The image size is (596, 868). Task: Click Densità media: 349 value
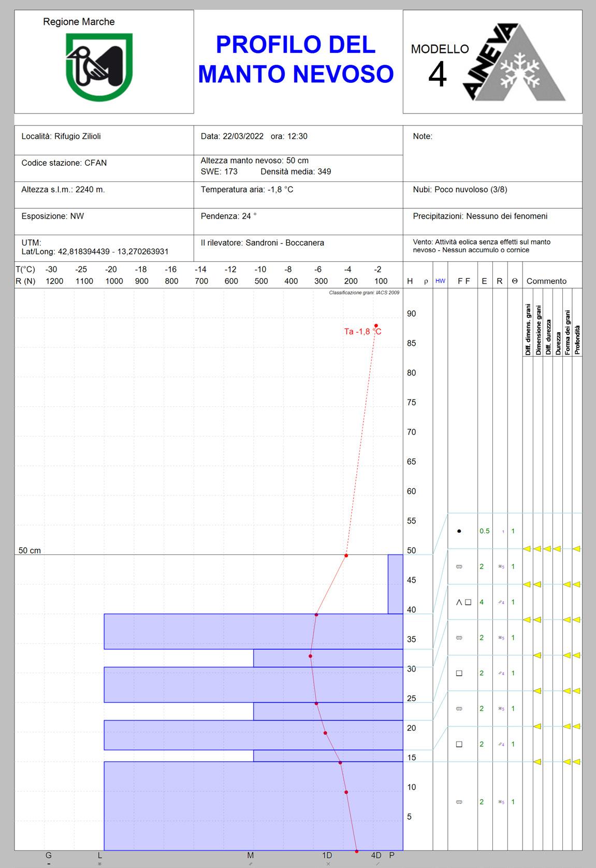click(296, 172)
